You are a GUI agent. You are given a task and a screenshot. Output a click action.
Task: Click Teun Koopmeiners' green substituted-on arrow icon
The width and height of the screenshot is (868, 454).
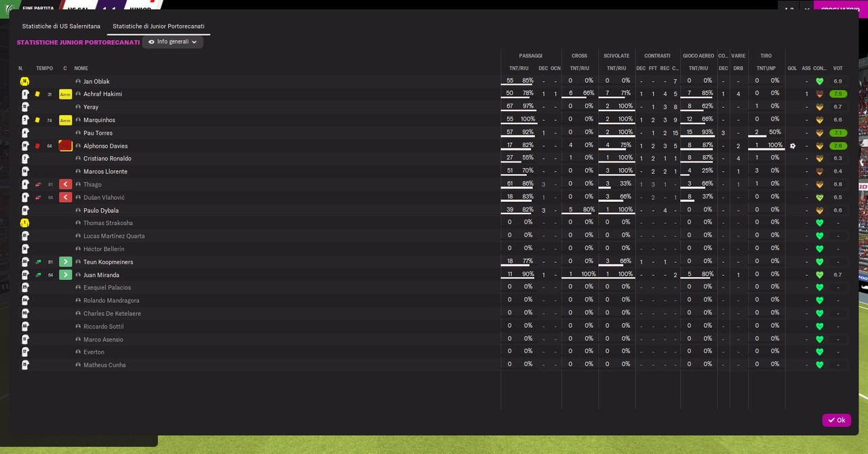point(65,262)
